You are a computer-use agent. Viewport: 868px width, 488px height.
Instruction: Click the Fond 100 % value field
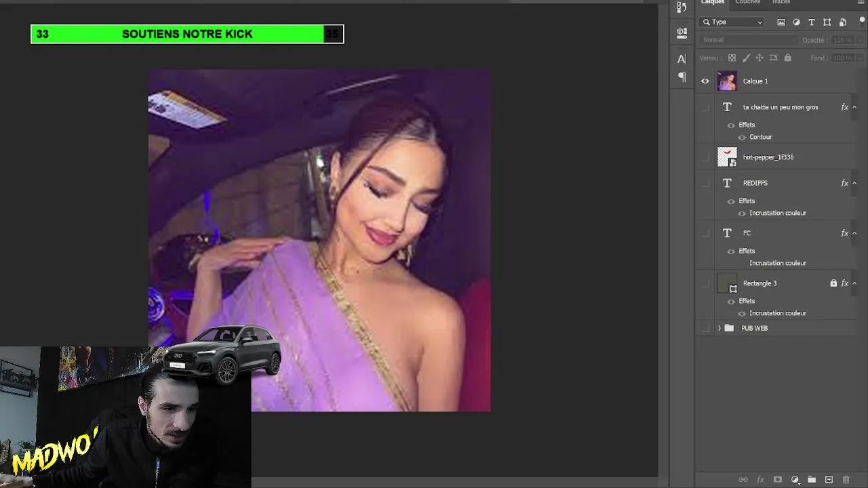(x=842, y=58)
